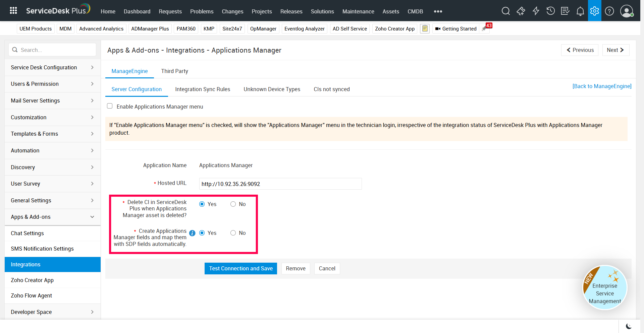Screen dimensions: 644x333
Task: Open CIs not synced tab
Action: (332, 89)
